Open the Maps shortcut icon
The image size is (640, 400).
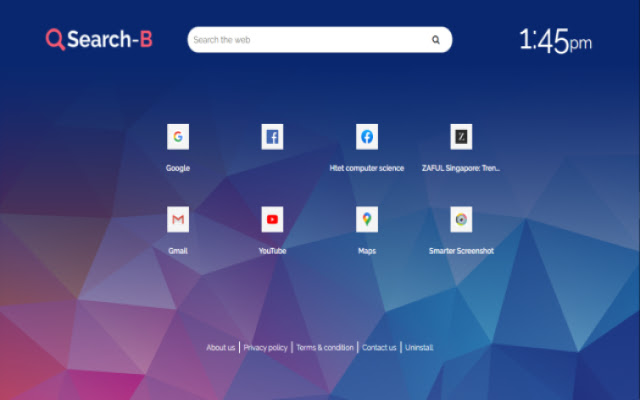pos(367,219)
